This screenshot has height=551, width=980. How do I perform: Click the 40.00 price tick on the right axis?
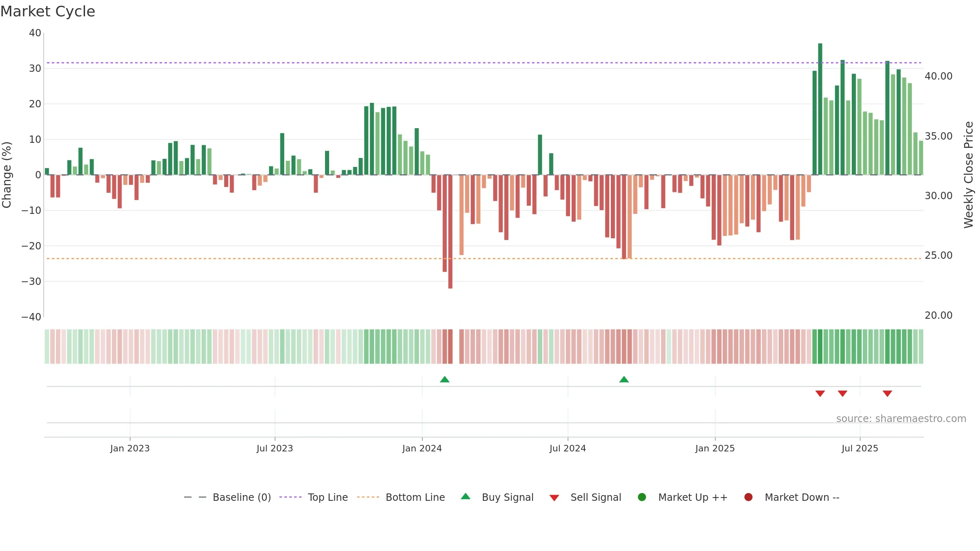coord(938,76)
